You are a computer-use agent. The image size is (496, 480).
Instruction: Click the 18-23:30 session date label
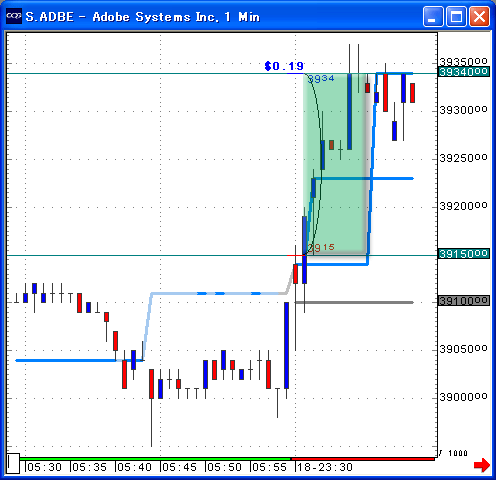click(x=325, y=467)
